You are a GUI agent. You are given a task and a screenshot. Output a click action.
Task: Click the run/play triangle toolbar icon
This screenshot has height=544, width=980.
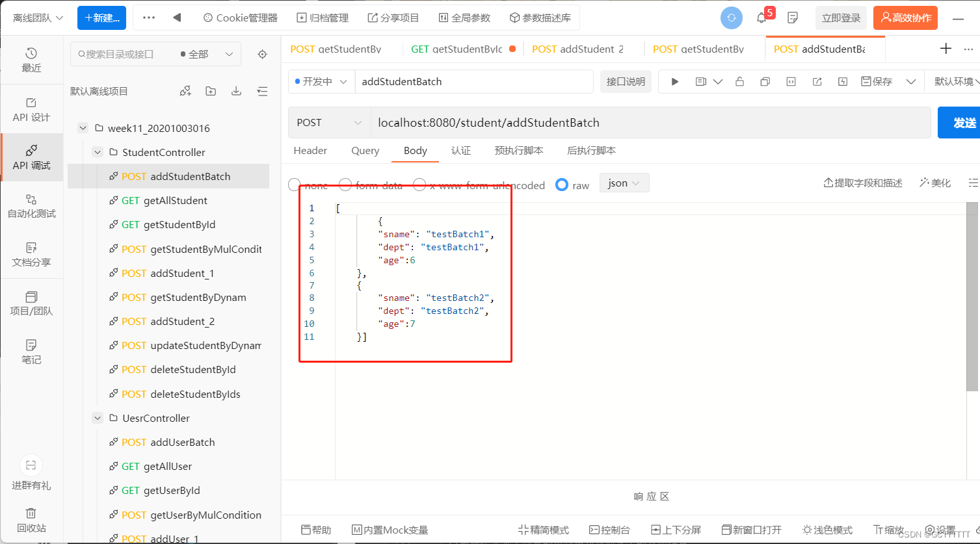(675, 81)
